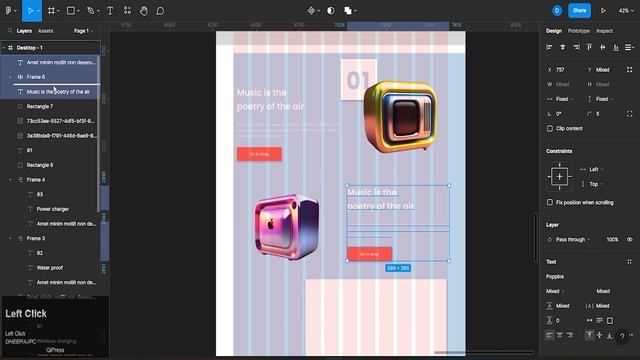Align selection to right
The image size is (640, 360).
click(x=576, y=47)
